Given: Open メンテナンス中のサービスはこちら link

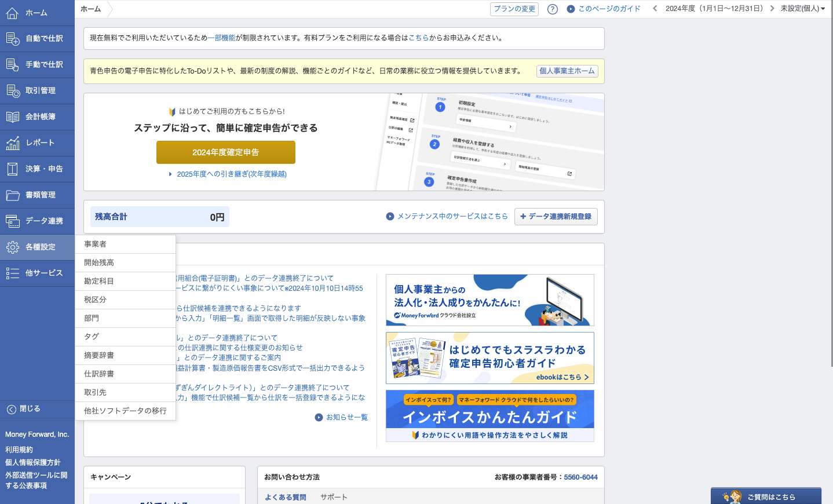Looking at the screenshot, I should (x=447, y=217).
